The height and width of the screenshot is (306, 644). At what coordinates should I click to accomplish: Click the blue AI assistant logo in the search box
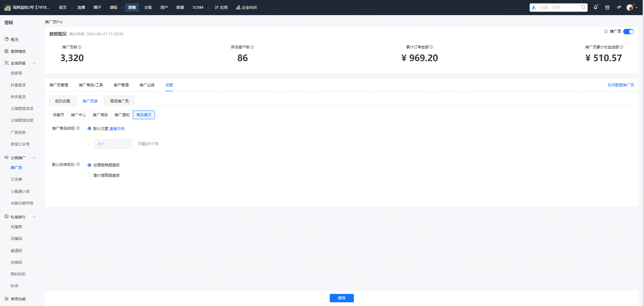[x=534, y=7]
